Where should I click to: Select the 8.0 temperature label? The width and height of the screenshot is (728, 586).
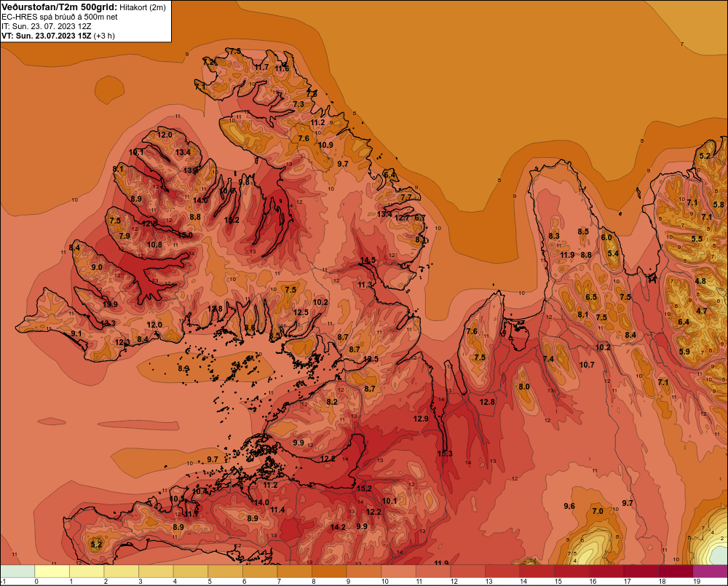(x=523, y=387)
